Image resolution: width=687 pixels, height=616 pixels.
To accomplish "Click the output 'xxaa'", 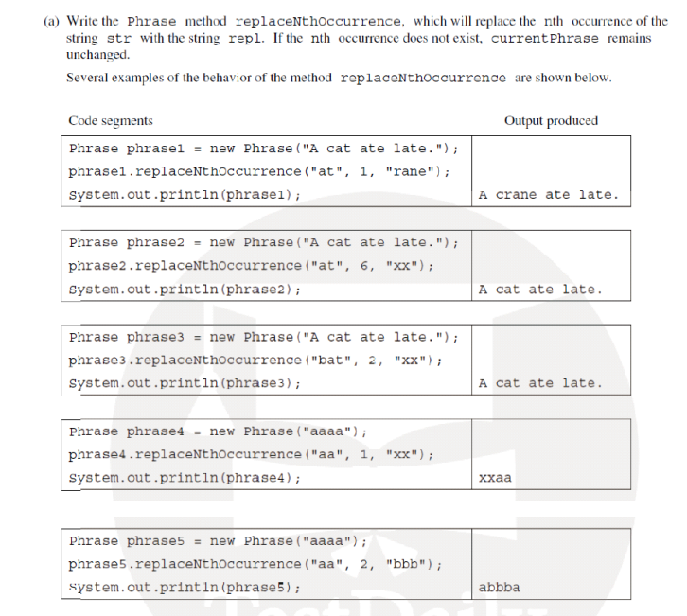I will pos(495,478).
